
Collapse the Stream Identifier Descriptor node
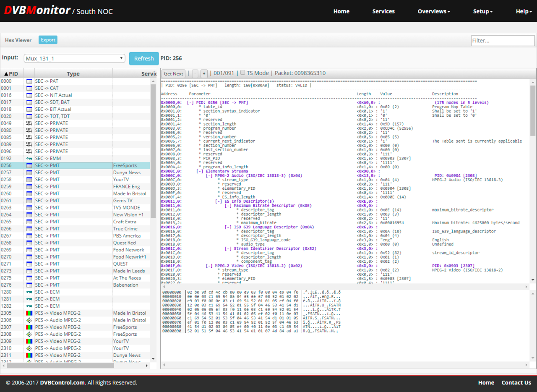click(x=228, y=248)
